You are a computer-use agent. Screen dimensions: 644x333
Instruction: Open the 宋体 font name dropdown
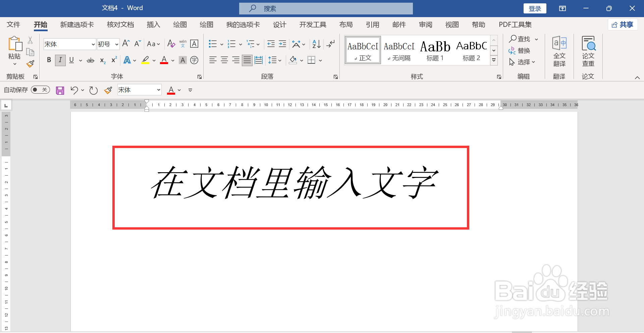tap(93, 44)
